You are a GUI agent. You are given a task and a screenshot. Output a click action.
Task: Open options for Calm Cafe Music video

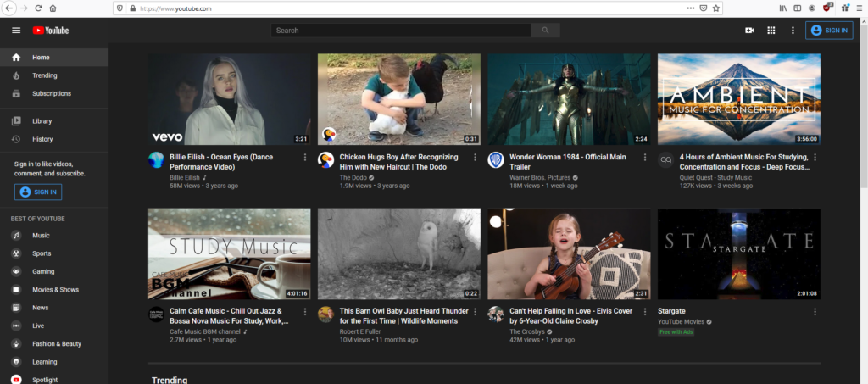[305, 312]
